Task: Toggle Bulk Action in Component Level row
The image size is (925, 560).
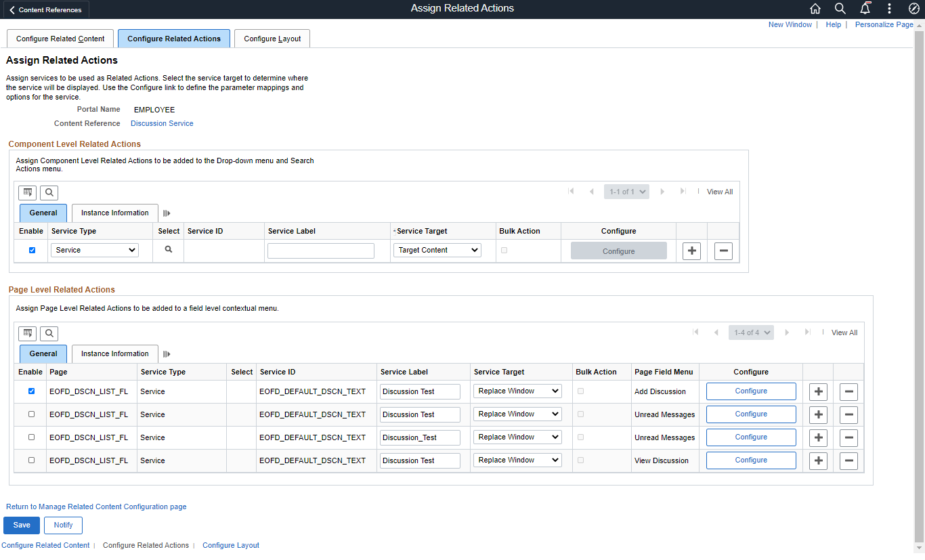Action: [x=504, y=251]
